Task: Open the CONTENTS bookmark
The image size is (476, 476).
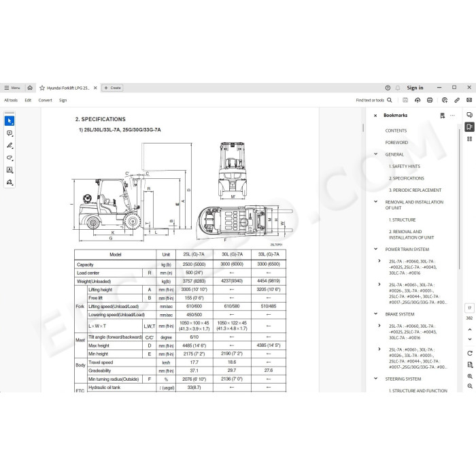Action: coord(396,131)
